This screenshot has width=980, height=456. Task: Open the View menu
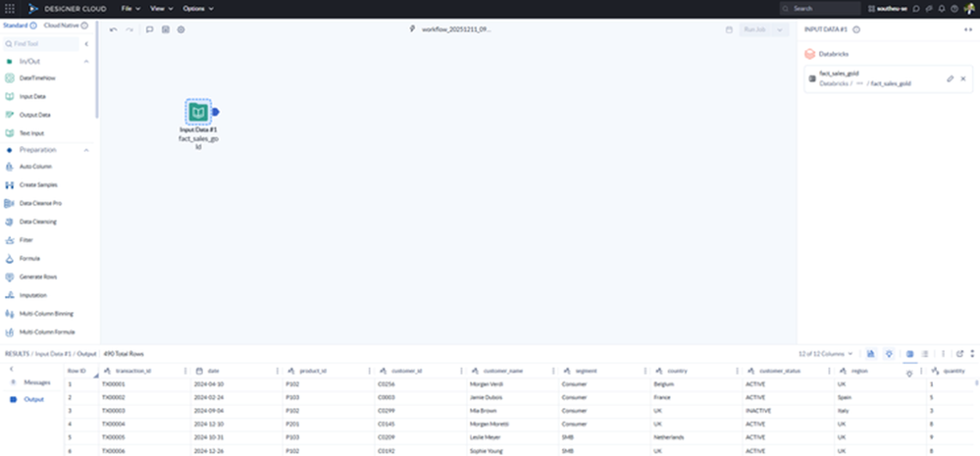[x=161, y=9]
